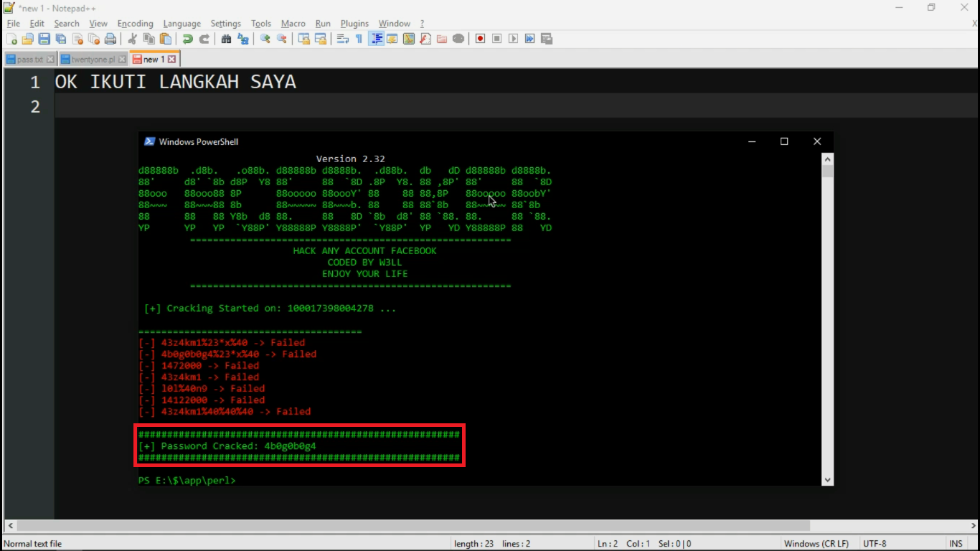
Task: Click the Print icon
Action: click(110, 39)
